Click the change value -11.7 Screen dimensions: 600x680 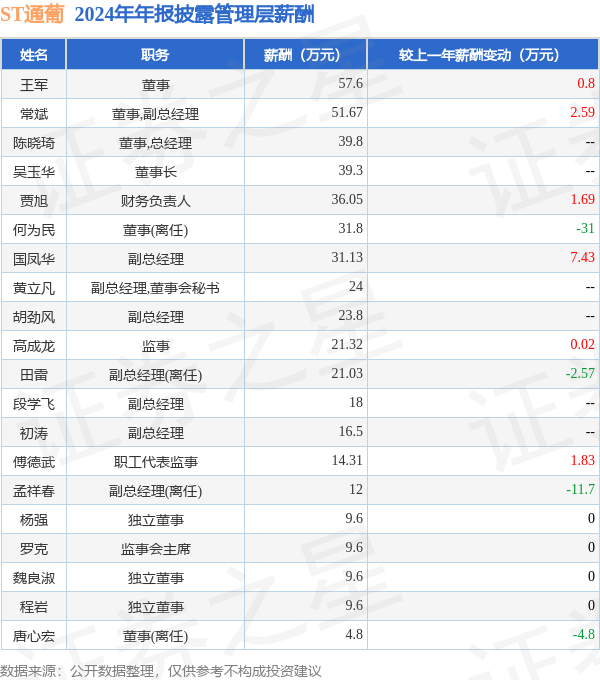tap(580, 490)
